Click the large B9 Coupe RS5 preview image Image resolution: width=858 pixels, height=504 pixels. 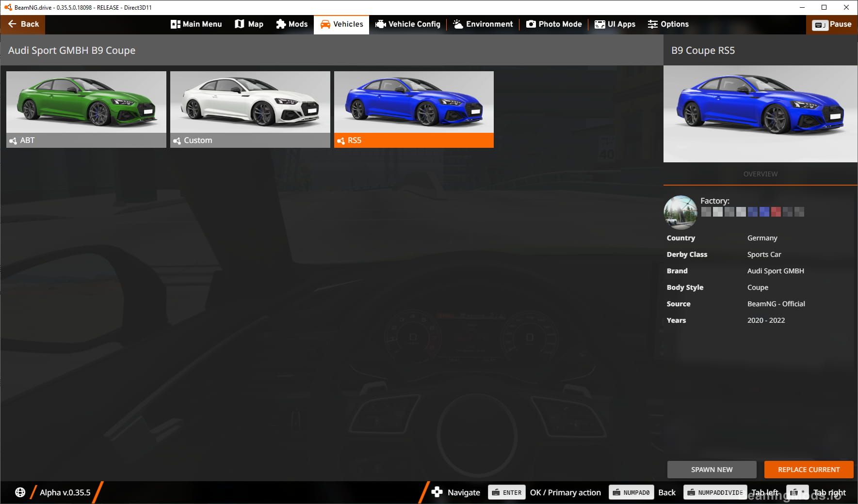pos(760,114)
